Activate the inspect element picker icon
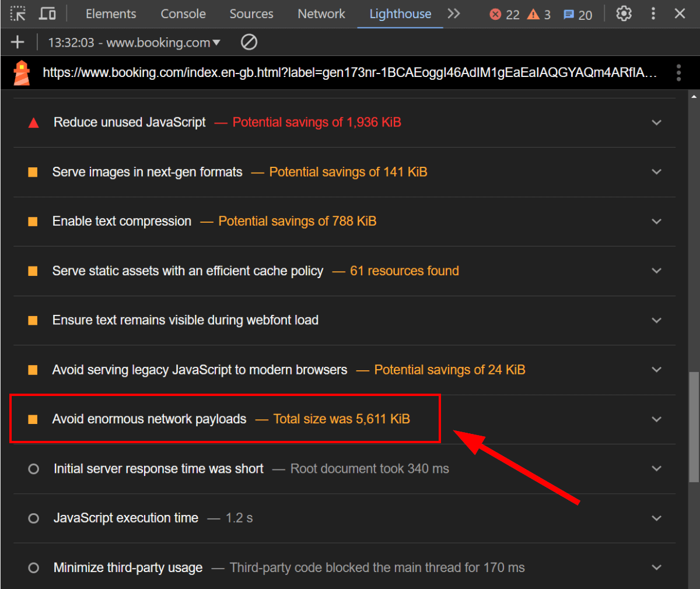Image resolution: width=700 pixels, height=589 pixels. pyautogui.click(x=18, y=13)
